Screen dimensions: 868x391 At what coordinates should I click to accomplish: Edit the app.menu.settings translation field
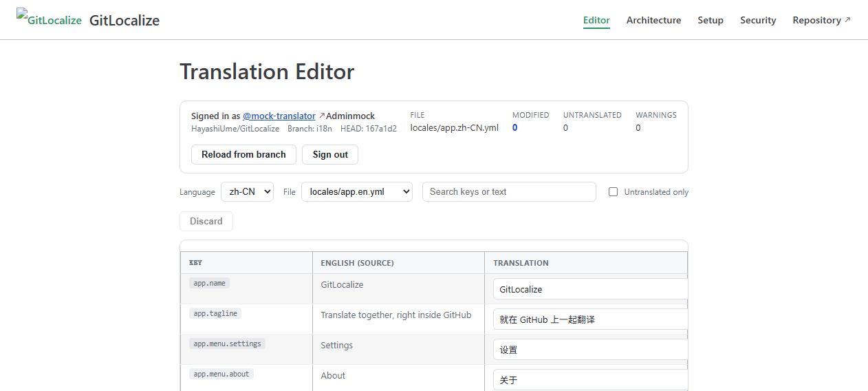[590, 350]
